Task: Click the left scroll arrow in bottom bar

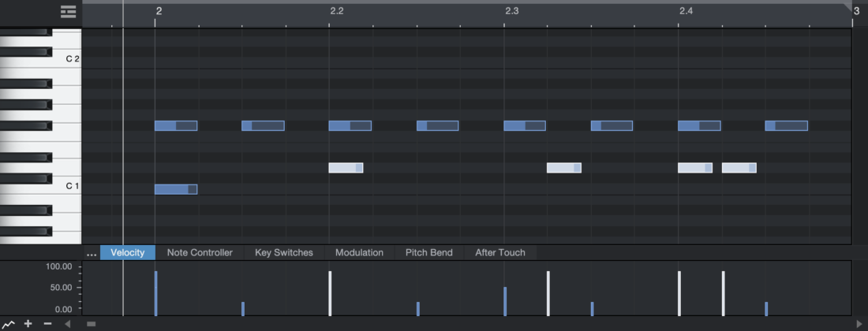Action: tap(68, 324)
